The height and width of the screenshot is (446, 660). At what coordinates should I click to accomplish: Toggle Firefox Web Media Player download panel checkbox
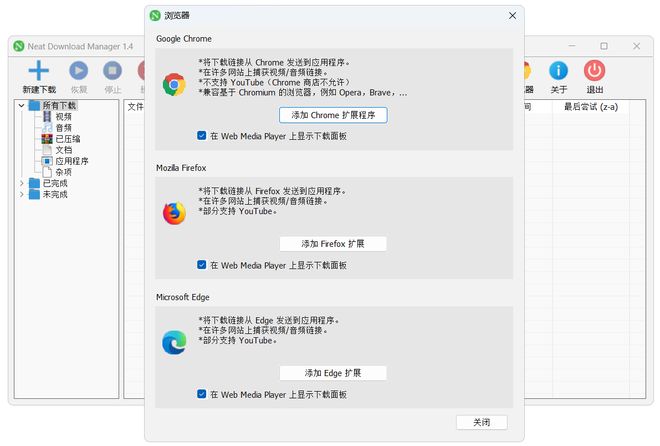202,265
